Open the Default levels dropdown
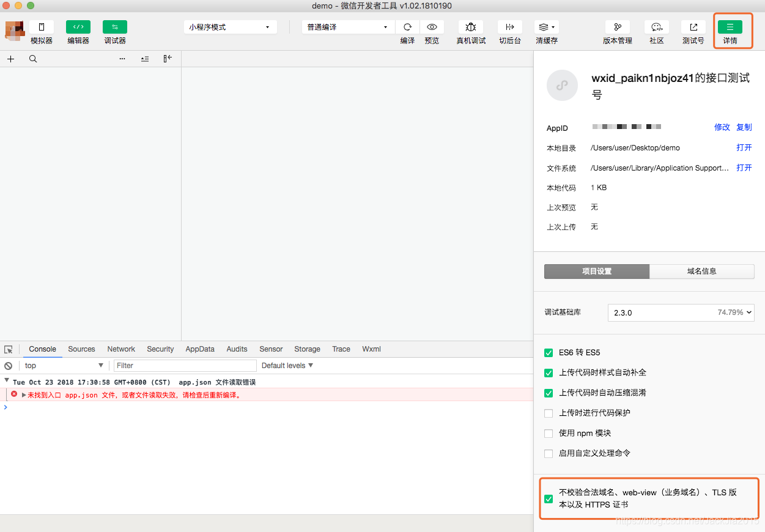765x532 pixels. [x=287, y=366]
